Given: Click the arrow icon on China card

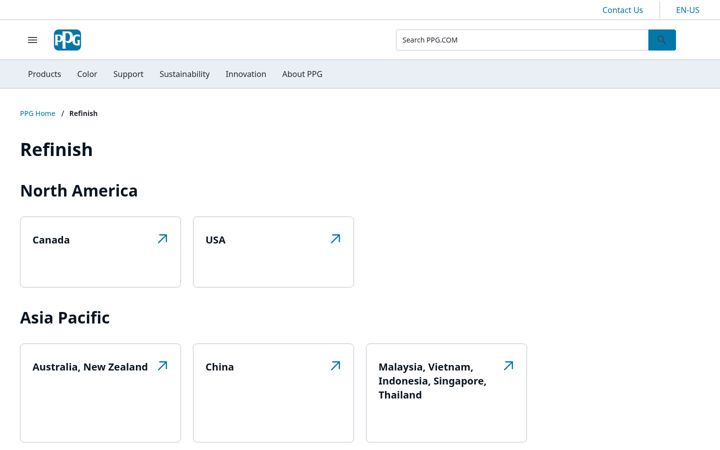Looking at the screenshot, I should [336, 366].
